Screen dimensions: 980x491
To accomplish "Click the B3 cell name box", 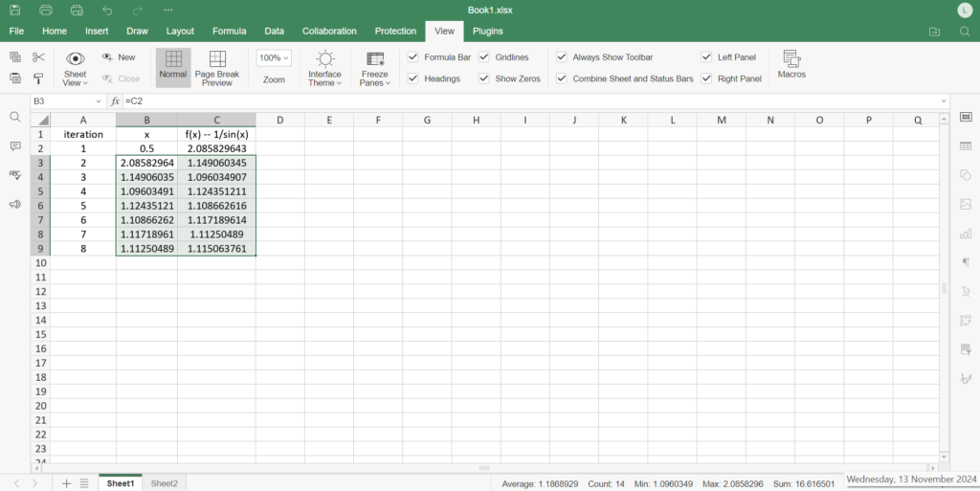I will tap(62, 100).
